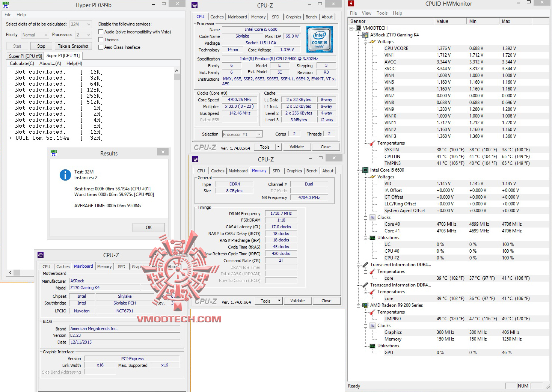Click the Clocks icon under AMD Radeon R9 200
Viewport: 552px width, 392px height.
pyautogui.click(x=373, y=326)
